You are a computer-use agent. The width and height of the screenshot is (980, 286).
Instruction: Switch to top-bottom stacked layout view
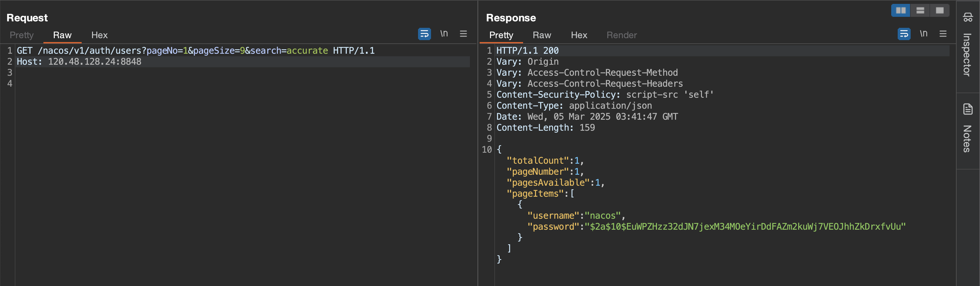coord(920,10)
